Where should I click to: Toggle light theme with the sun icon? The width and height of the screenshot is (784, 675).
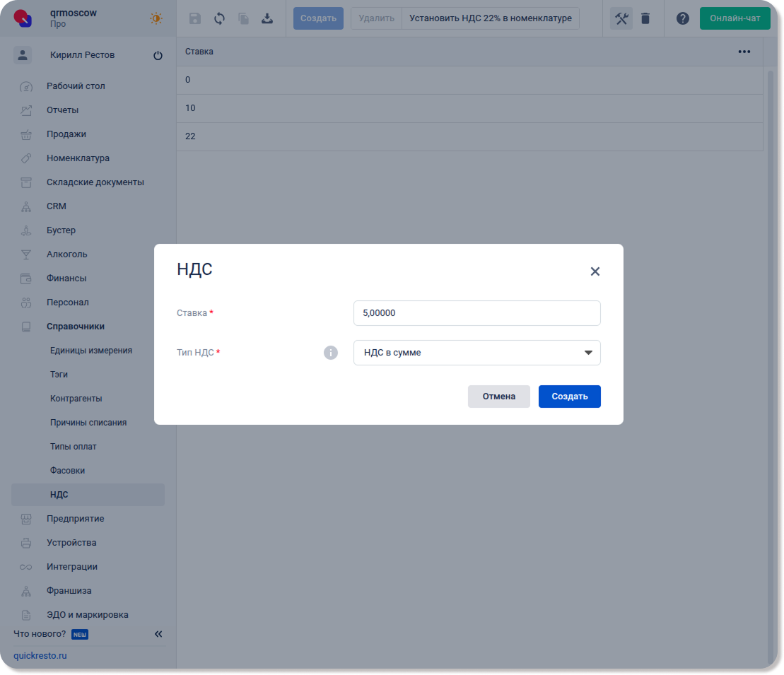tap(156, 18)
